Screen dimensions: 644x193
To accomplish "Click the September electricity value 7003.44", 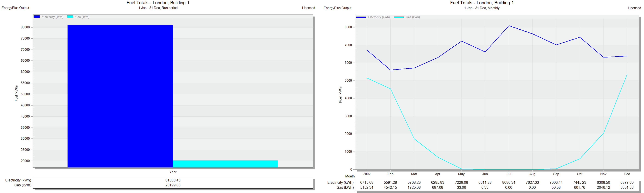I will coord(556,183).
